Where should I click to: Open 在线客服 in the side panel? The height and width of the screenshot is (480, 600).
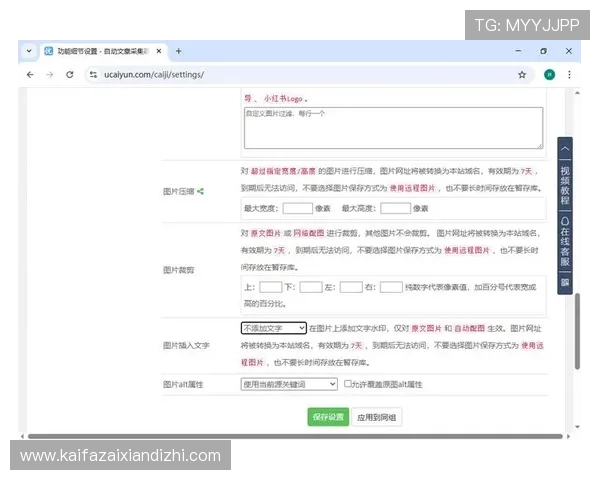coord(565,241)
